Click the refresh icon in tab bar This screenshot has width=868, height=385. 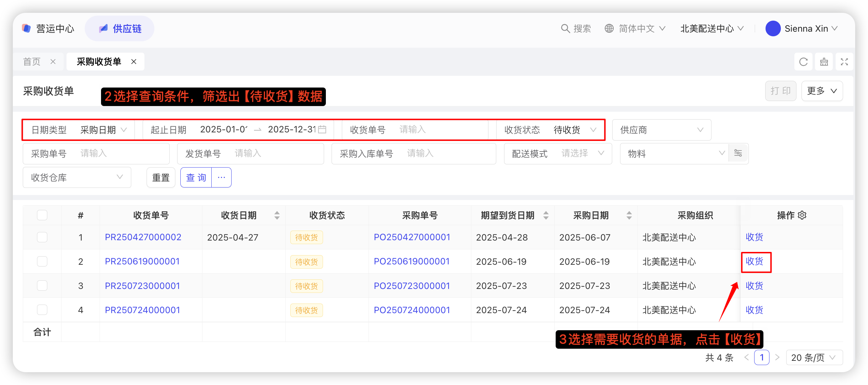(x=803, y=62)
